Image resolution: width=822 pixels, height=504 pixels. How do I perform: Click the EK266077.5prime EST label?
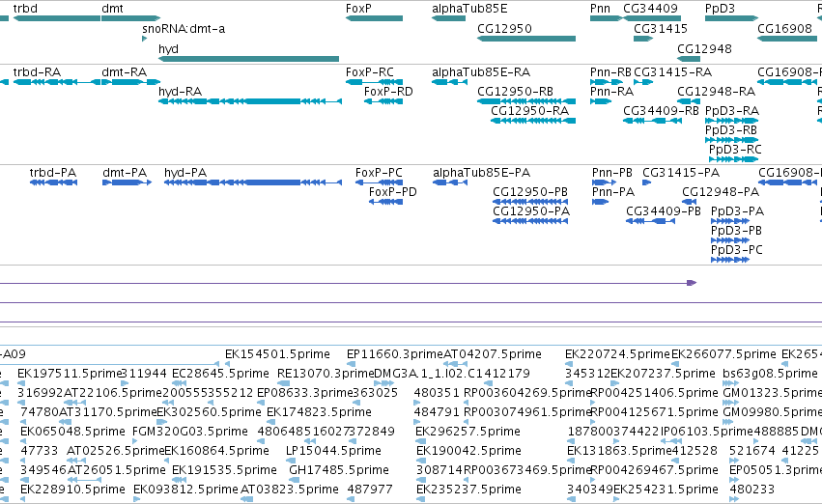pyautogui.click(x=724, y=354)
